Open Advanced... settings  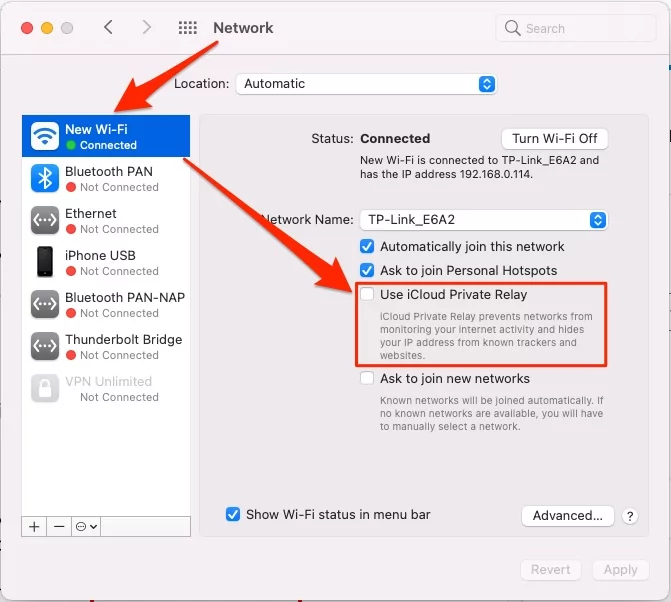tap(567, 516)
